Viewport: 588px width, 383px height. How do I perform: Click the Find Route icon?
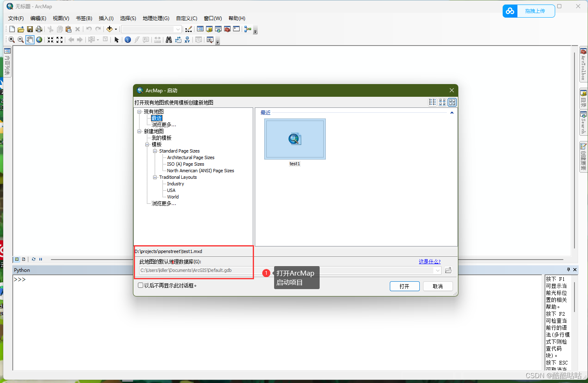(178, 40)
